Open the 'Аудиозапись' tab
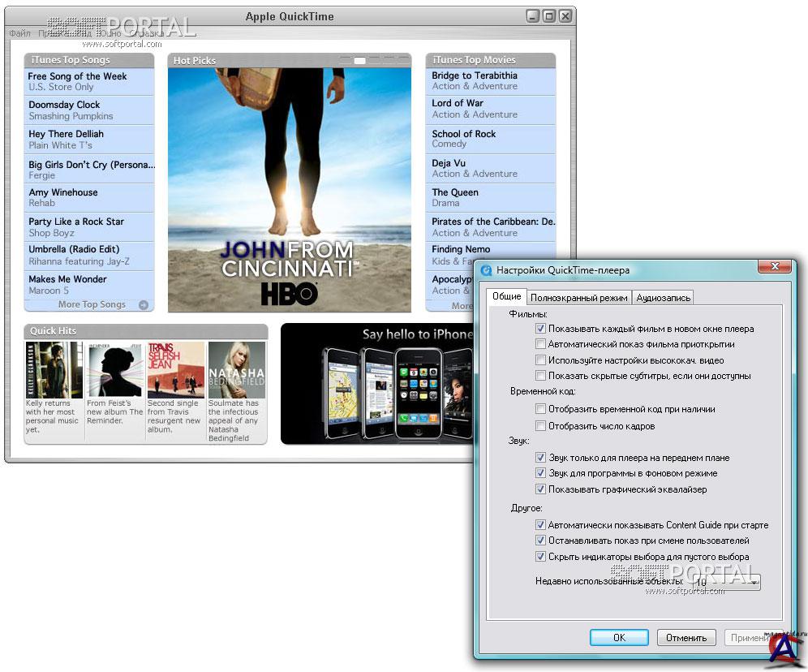The height and width of the screenshot is (672, 808). tap(663, 298)
